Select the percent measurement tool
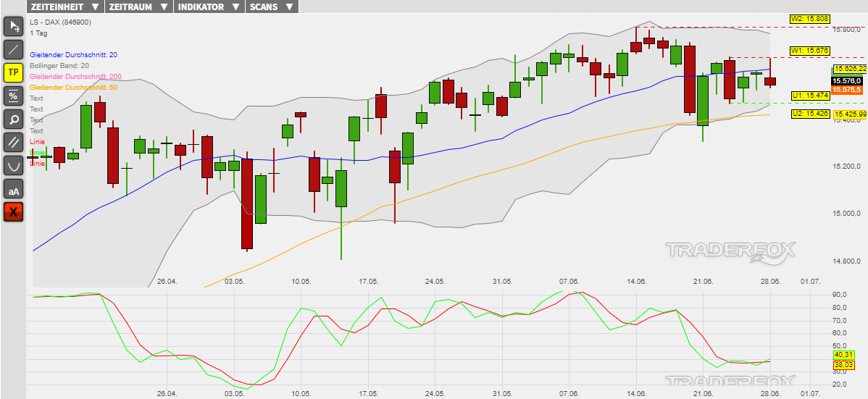 (x=13, y=96)
